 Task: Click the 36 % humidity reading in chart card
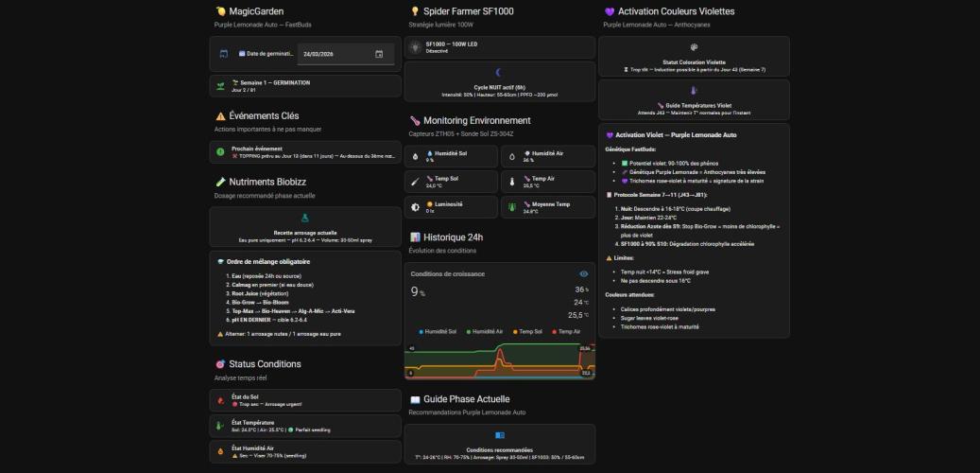pyautogui.click(x=581, y=290)
